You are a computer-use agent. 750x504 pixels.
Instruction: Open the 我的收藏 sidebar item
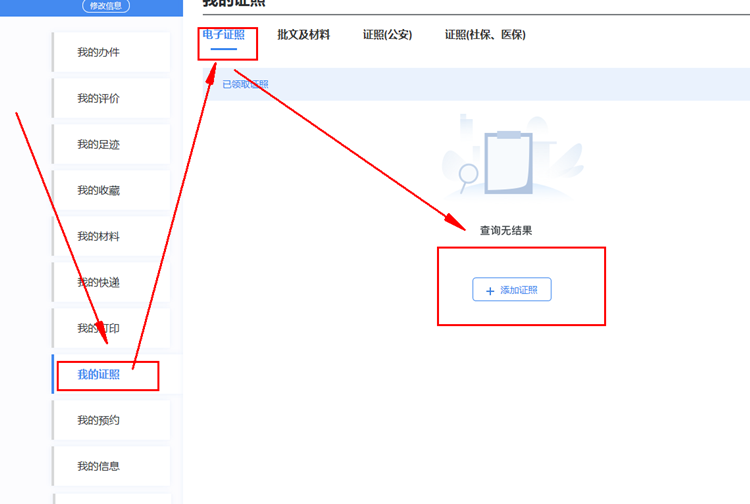pyautogui.click(x=98, y=190)
